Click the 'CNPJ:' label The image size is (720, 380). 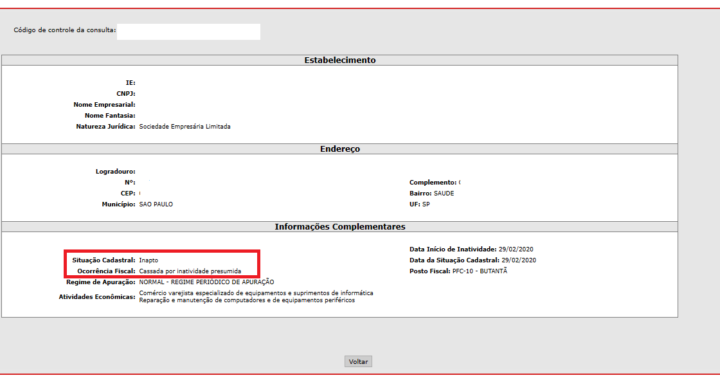pyautogui.click(x=126, y=94)
